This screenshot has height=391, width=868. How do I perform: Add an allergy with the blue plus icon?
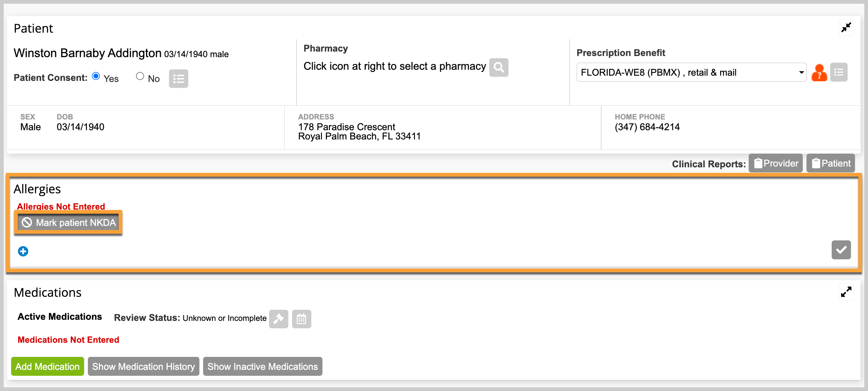point(23,252)
